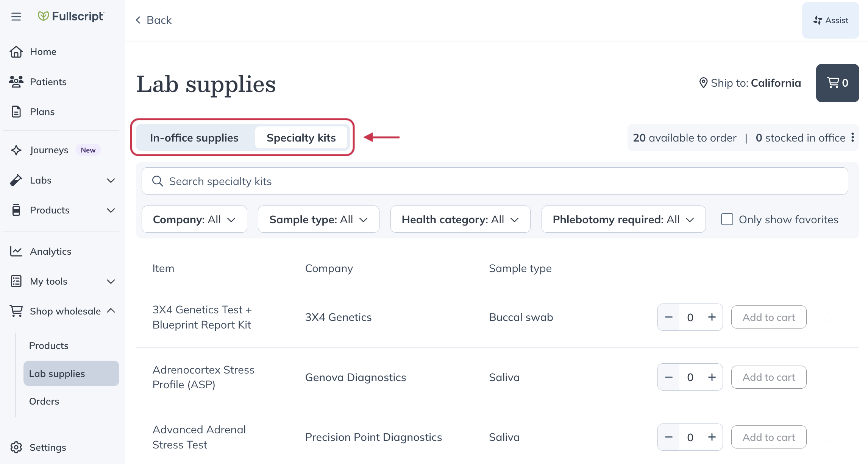Open the Analytics page

tap(50, 251)
